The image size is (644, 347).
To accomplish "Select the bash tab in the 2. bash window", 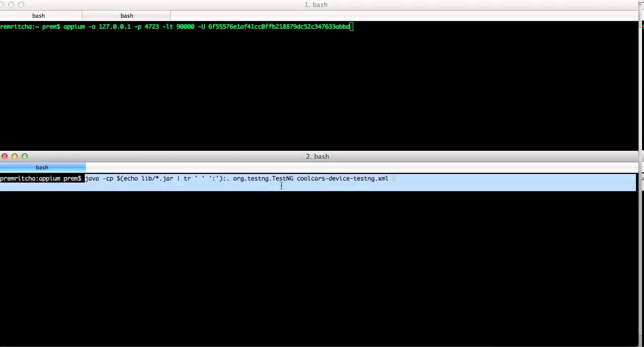I will click(x=42, y=167).
